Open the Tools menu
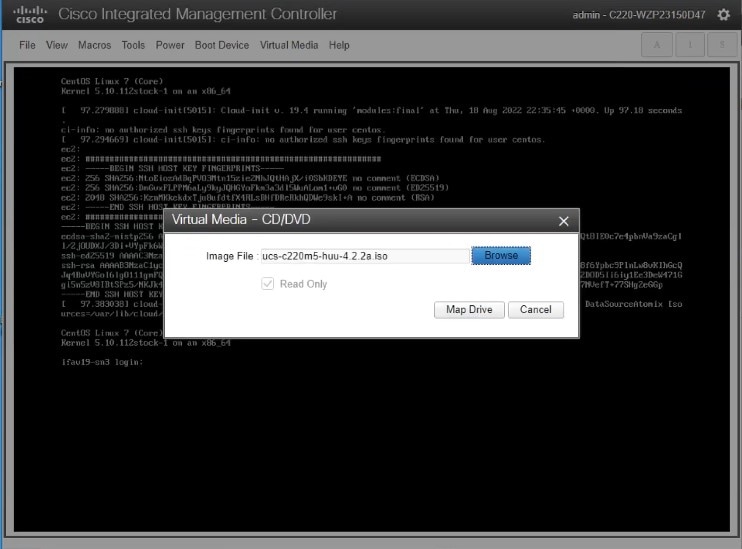742x549 pixels. pos(133,45)
